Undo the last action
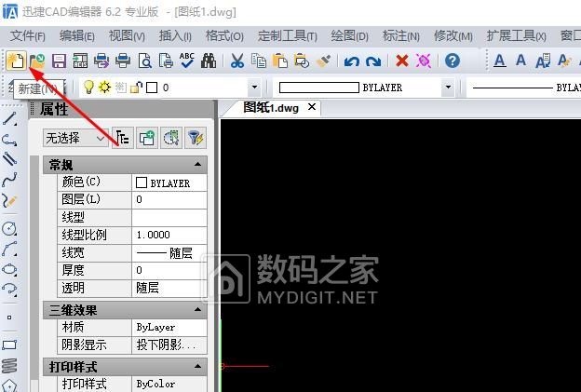This screenshot has width=581, height=392. click(x=351, y=61)
